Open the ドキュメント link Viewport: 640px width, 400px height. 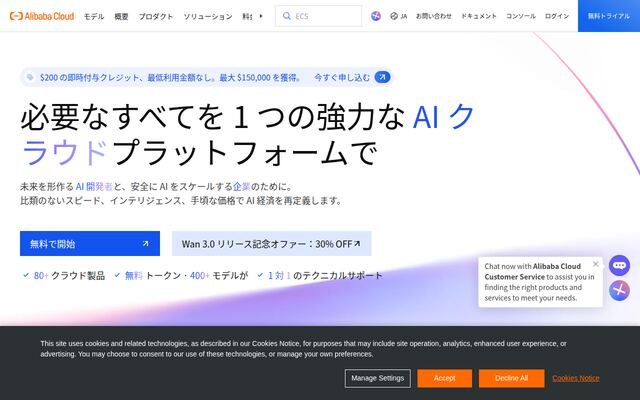click(x=479, y=16)
